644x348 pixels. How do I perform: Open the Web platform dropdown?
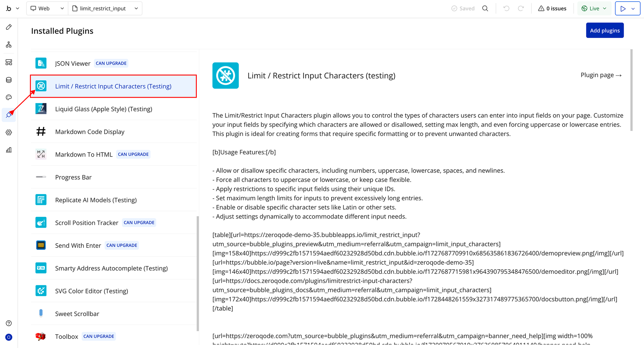[x=47, y=8]
